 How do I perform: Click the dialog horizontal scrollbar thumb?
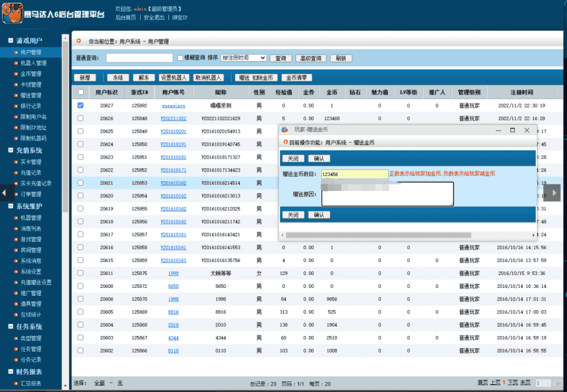click(379, 235)
